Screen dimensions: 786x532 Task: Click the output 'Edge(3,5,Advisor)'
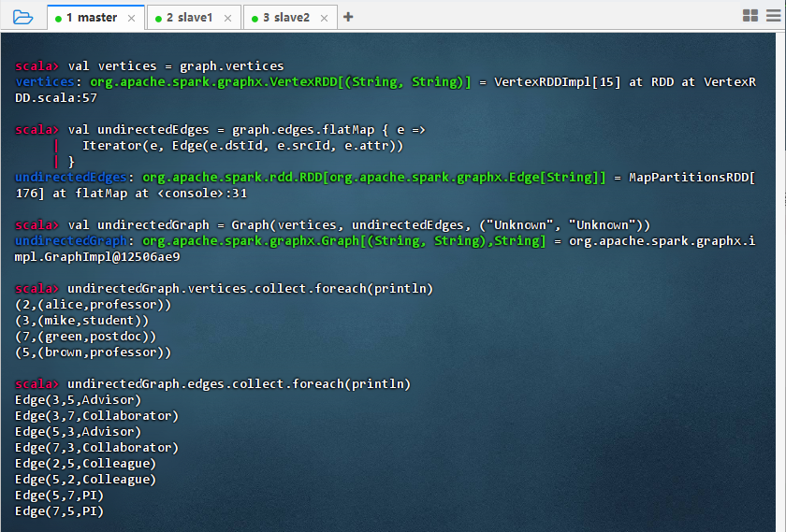pos(79,400)
